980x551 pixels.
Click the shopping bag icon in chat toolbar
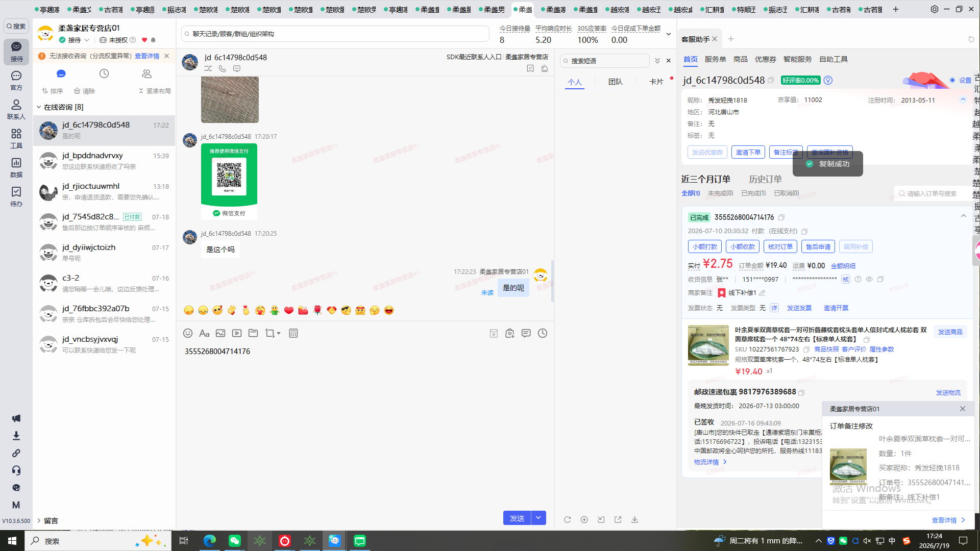pos(510,333)
